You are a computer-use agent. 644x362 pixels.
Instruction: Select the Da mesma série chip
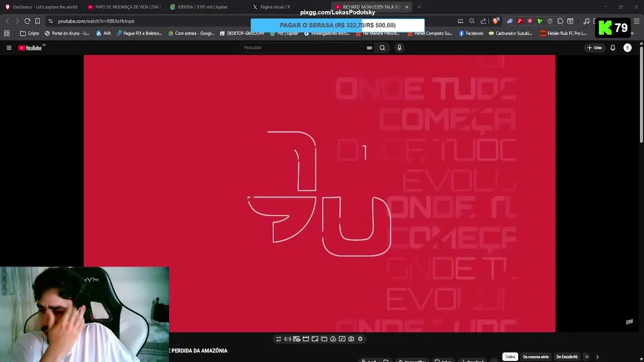[x=536, y=356]
